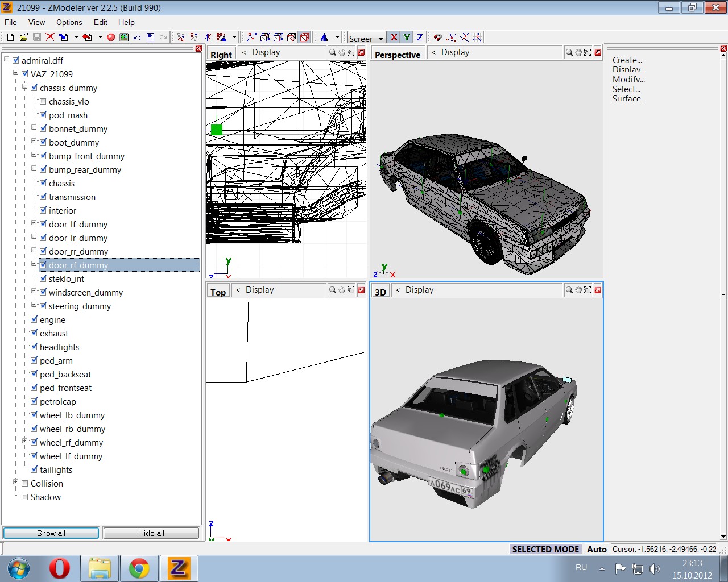Click the zoom magnifier in 3D viewport
Viewport: 728px width, 582px height.
pyautogui.click(x=569, y=290)
